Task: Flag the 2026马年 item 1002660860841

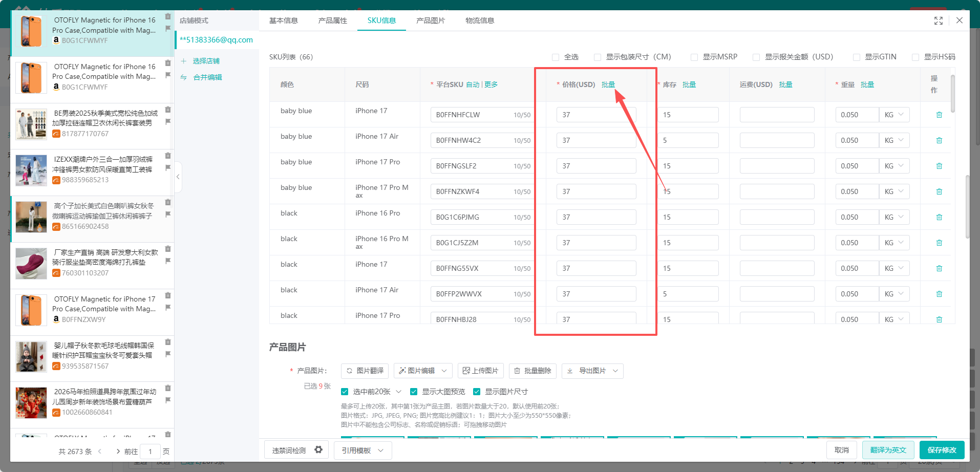Action: 168,400
